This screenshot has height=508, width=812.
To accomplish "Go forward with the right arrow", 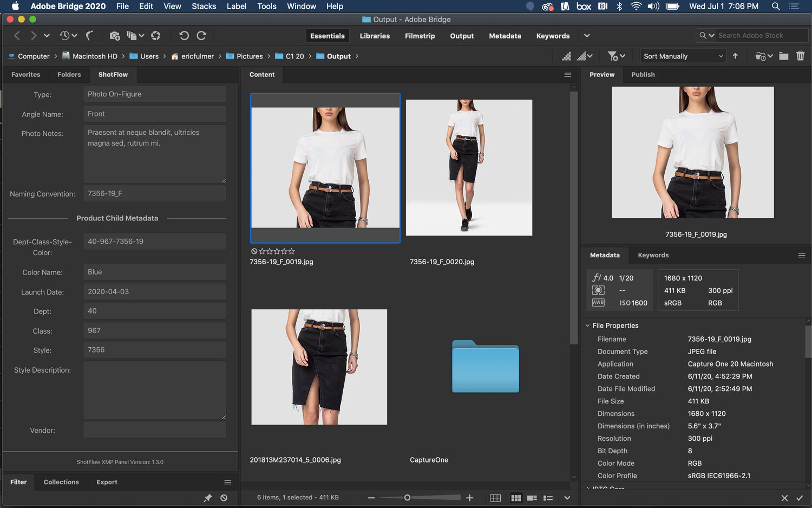I will pyautogui.click(x=34, y=36).
